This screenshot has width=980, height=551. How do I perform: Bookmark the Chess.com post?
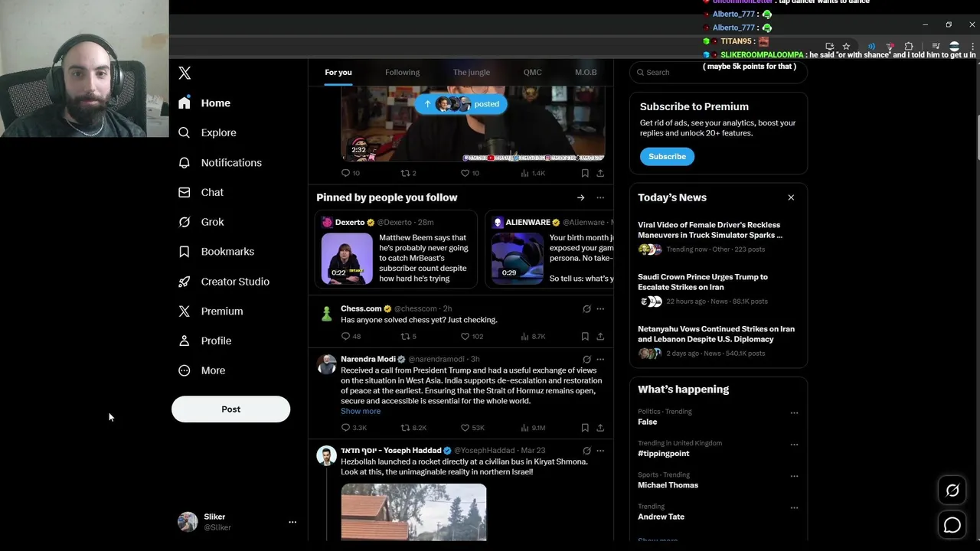(x=585, y=336)
